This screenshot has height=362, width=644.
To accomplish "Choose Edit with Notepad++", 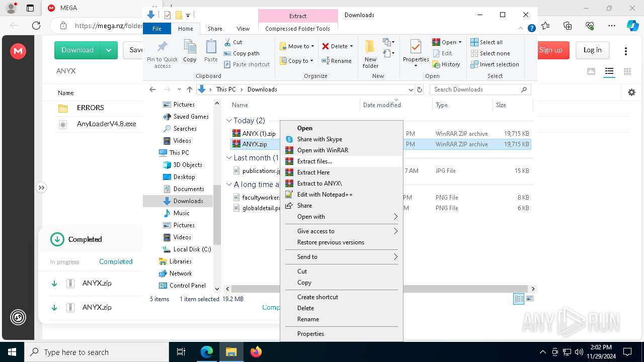I will click(341, 195).
